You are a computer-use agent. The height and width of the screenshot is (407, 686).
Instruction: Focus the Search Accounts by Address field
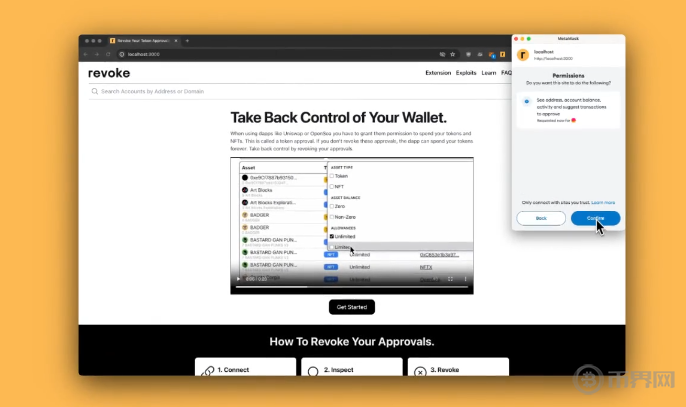coord(300,91)
